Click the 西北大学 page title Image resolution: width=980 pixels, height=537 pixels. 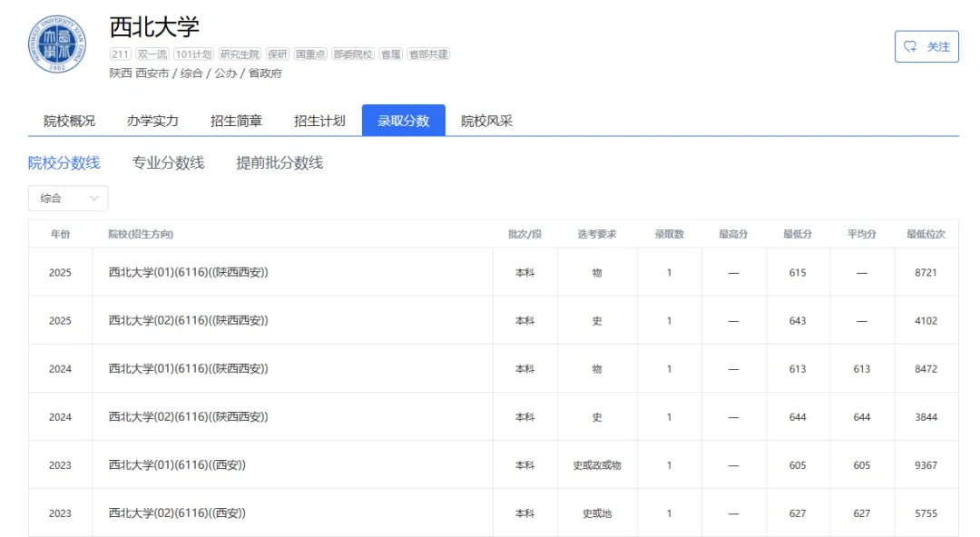(x=154, y=27)
